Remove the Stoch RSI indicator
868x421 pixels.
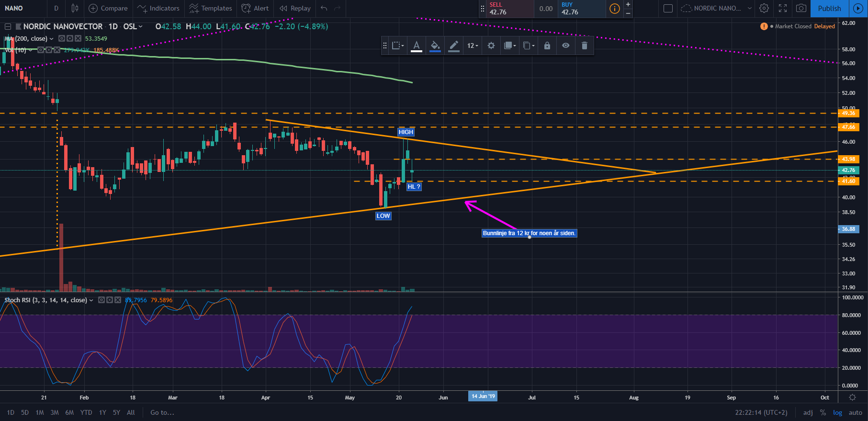pos(118,300)
